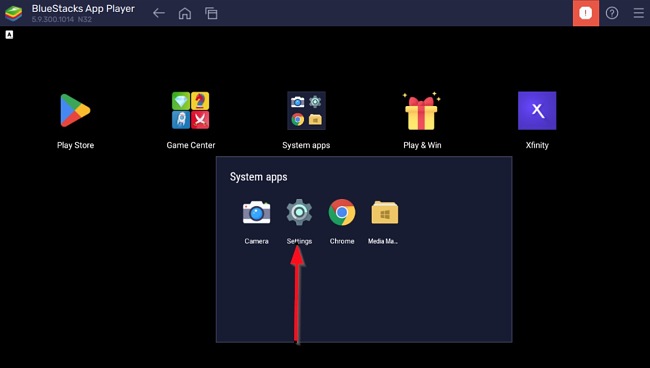The width and height of the screenshot is (650, 368).
Task: Go to BlueStacks home screen
Action: [x=185, y=13]
